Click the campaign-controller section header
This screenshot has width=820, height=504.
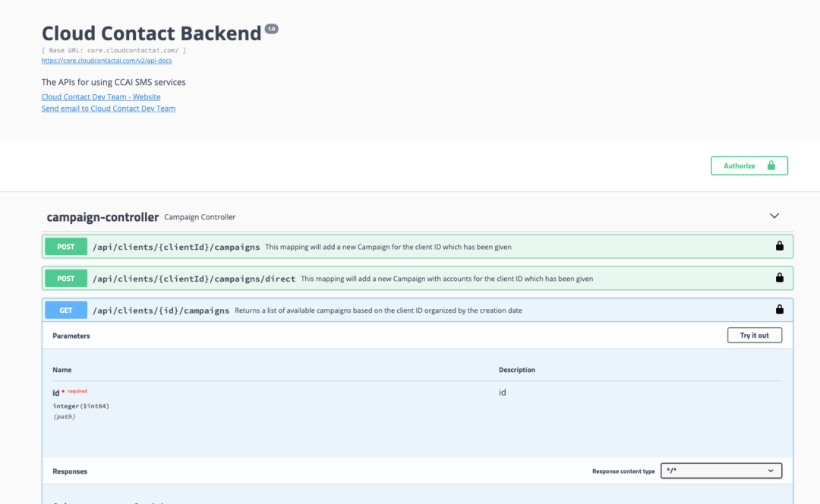coord(103,216)
